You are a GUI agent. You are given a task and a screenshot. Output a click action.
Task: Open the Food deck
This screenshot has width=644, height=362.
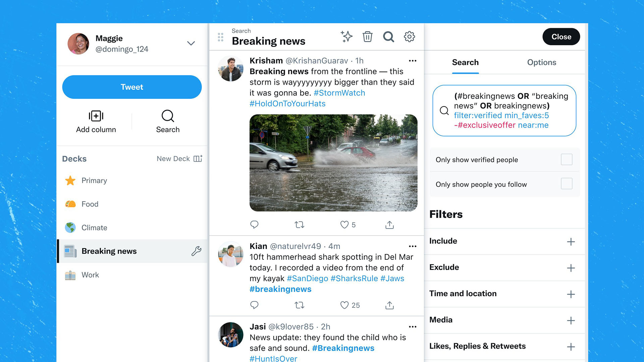point(132,204)
